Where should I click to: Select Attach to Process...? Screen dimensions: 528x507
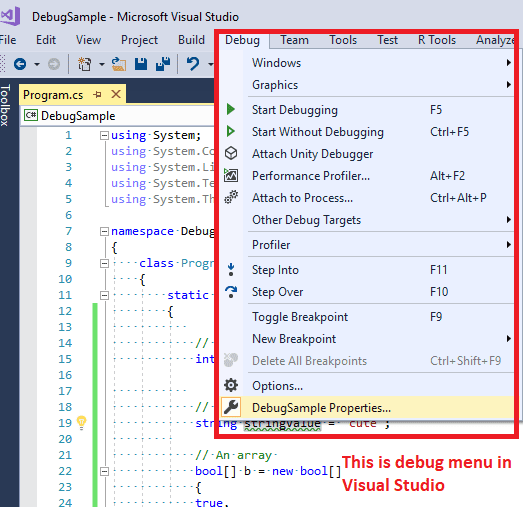367,198
